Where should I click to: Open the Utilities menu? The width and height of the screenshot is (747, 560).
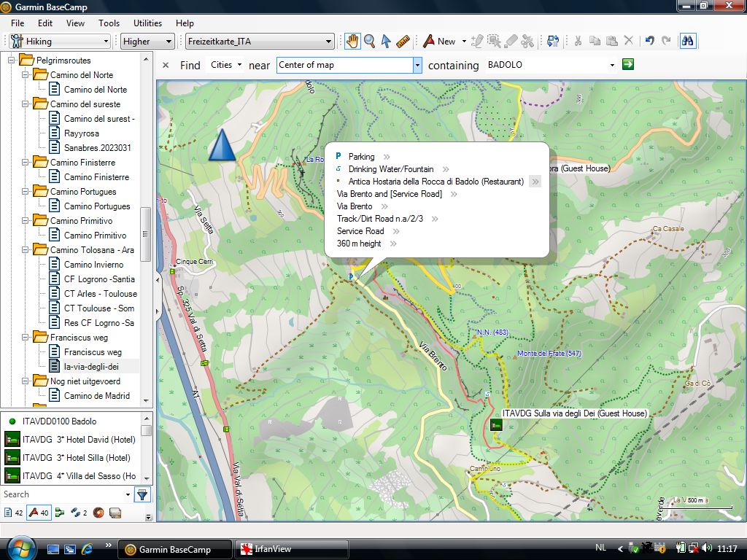pyautogui.click(x=147, y=23)
